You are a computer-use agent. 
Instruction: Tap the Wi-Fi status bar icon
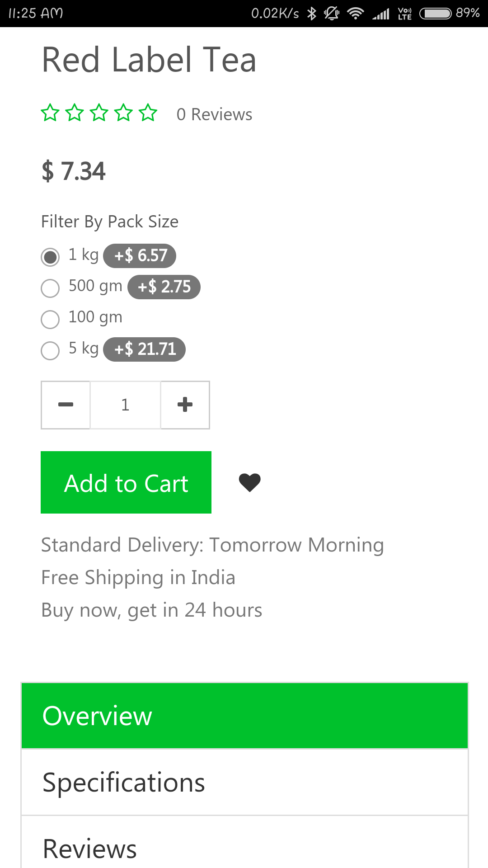(x=356, y=13)
